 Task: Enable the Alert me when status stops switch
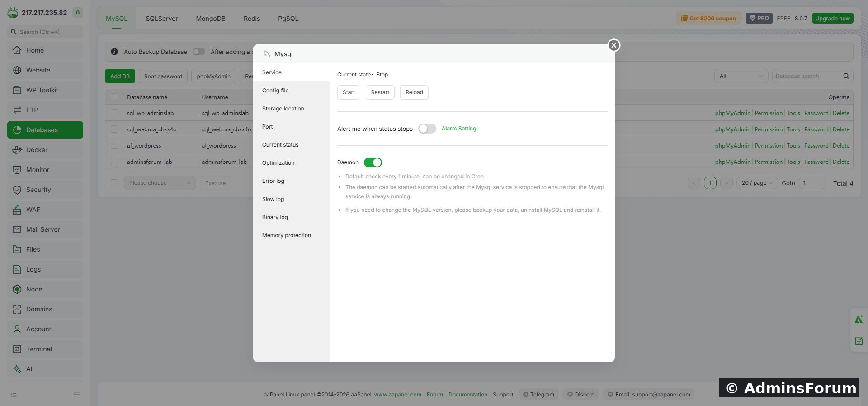pyautogui.click(x=427, y=129)
